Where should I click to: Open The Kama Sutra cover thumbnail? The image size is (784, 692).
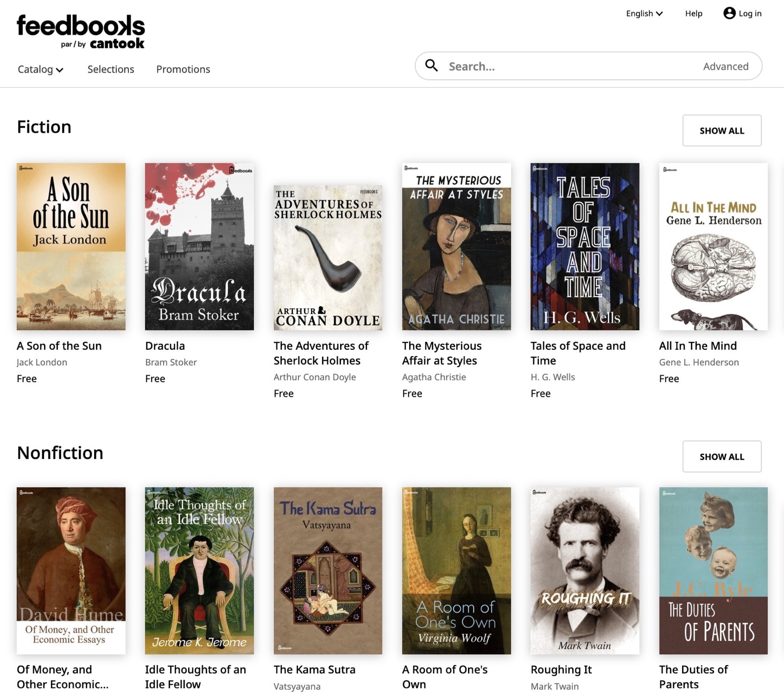point(327,571)
